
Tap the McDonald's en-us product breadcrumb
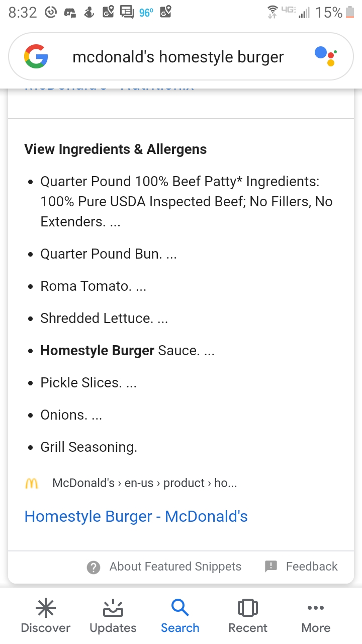(145, 484)
